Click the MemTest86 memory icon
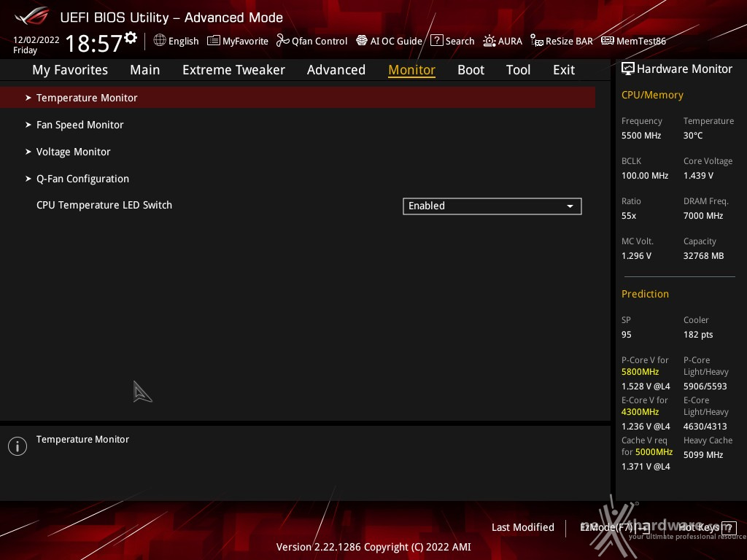 (x=608, y=41)
